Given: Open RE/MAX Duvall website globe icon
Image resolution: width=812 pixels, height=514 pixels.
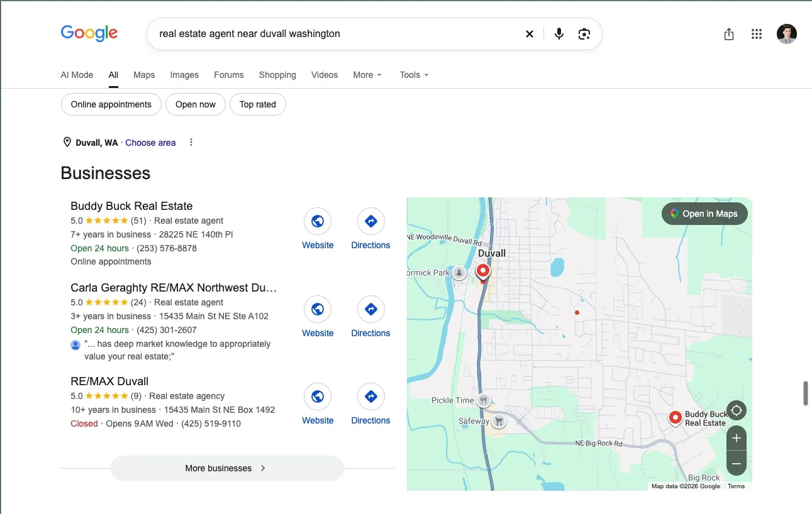Looking at the screenshot, I should (x=318, y=396).
